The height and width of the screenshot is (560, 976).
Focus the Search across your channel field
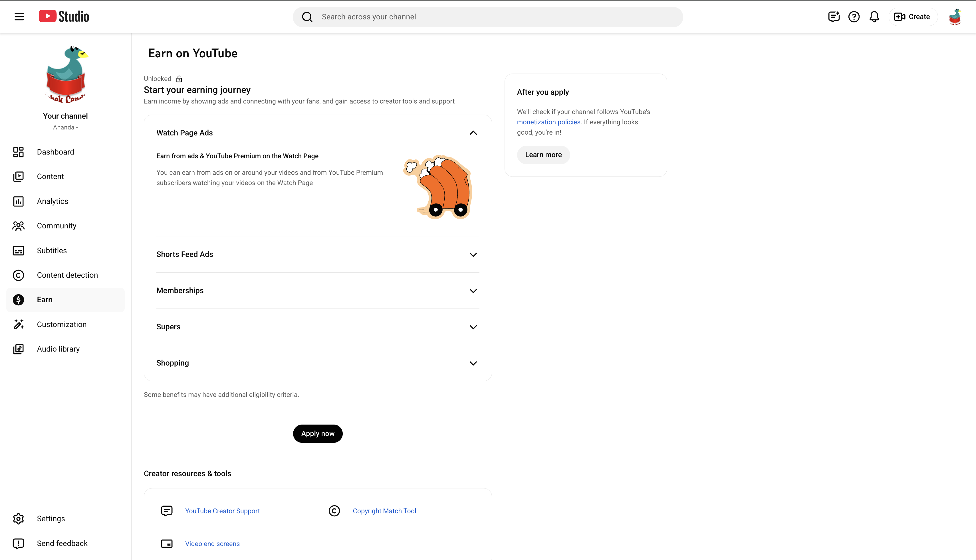tap(488, 17)
